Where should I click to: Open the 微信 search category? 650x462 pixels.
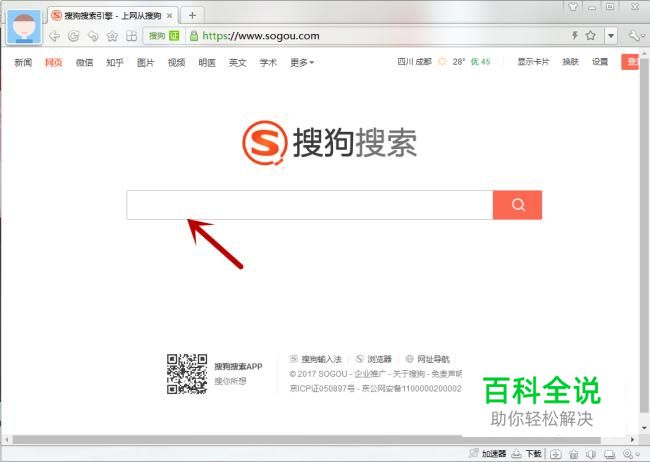pos(84,63)
